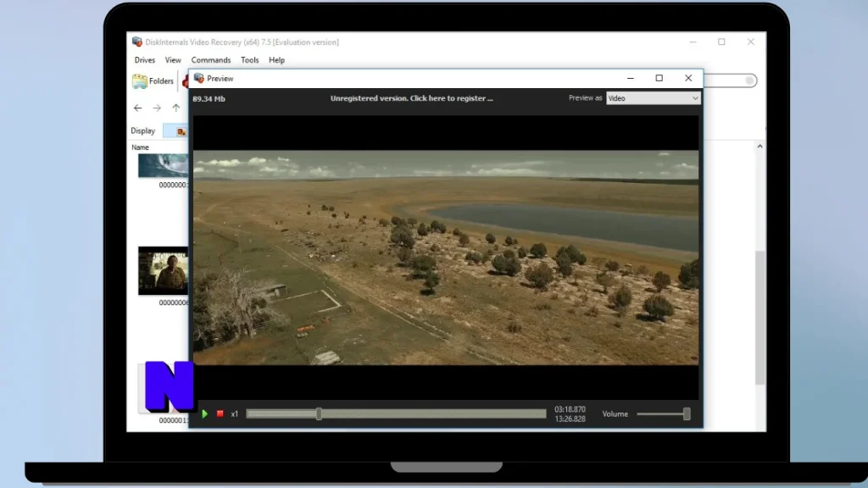The width and height of the screenshot is (868, 488).
Task: Click the Folders toolbar button
Action: click(x=153, y=80)
